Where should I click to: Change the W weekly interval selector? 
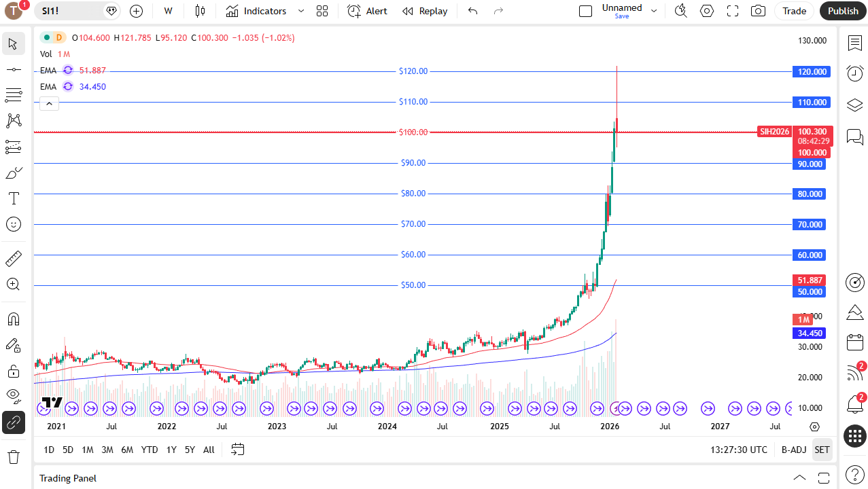coord(169,11)
